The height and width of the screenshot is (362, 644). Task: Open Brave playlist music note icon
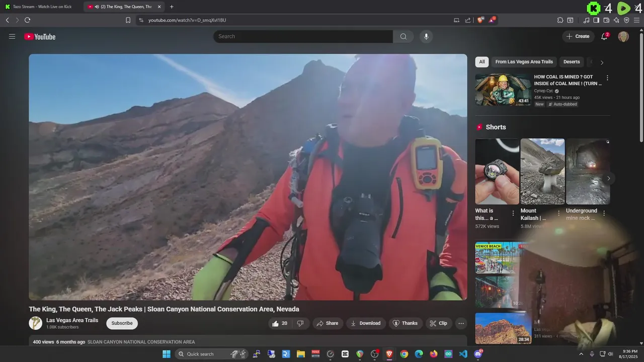tap(586, 20)
